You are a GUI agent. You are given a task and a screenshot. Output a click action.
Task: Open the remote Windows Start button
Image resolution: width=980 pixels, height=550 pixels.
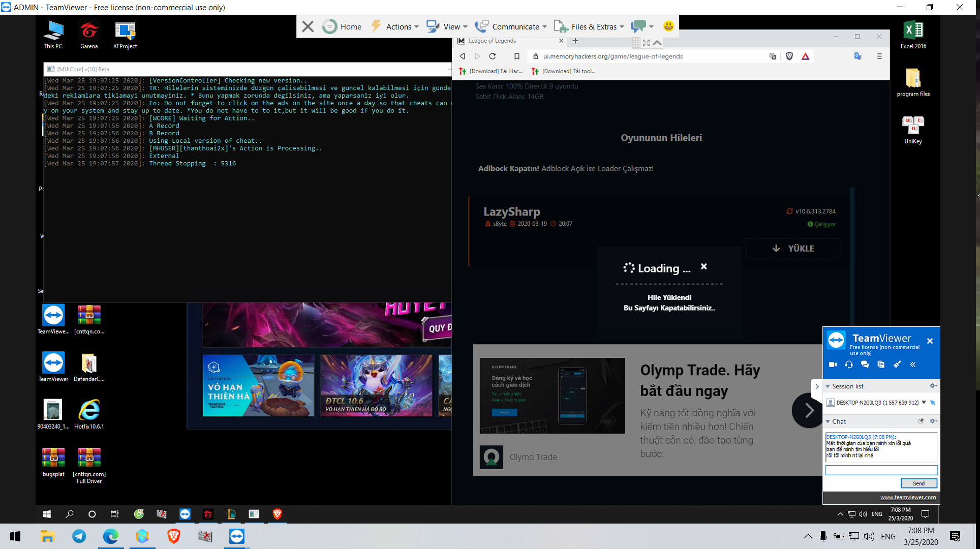click(x=47, y=514)
